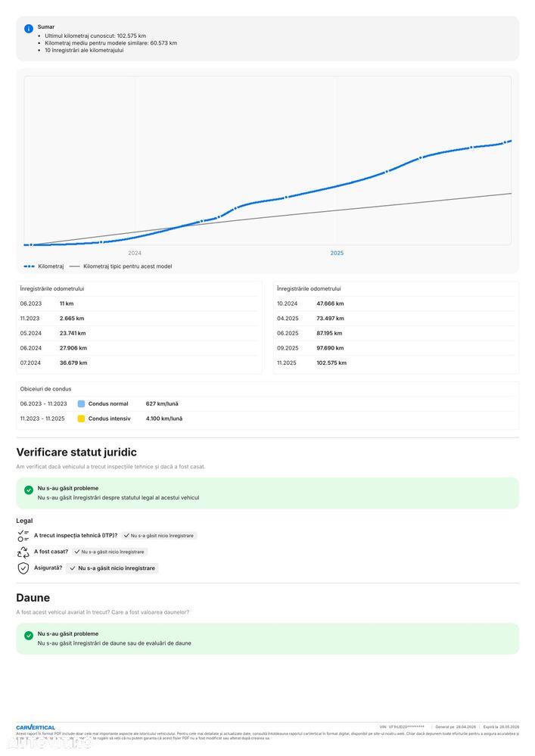Select the 06.2023 odometer record of 11 km
This screenshot has width=535, height=756.
coord(138,303)
